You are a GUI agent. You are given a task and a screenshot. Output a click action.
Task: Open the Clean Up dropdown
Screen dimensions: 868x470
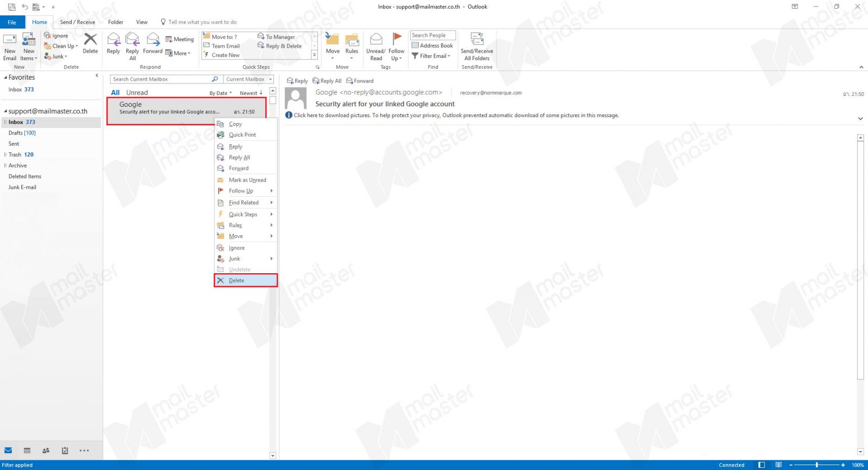[61, 46]
